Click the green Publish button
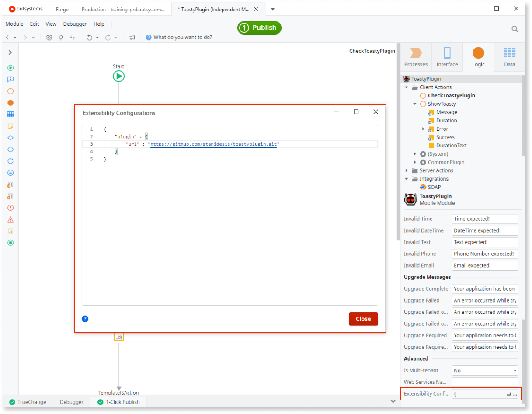 (260, 28)
